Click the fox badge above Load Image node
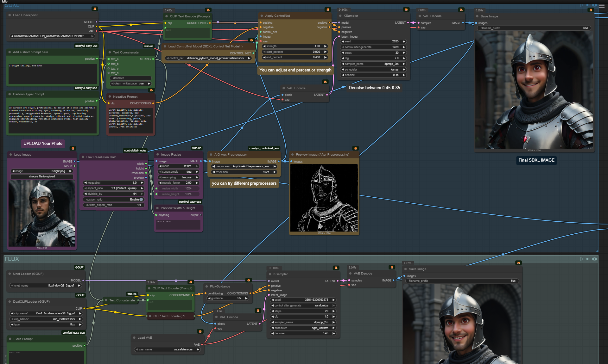 (x=73, y=148)
